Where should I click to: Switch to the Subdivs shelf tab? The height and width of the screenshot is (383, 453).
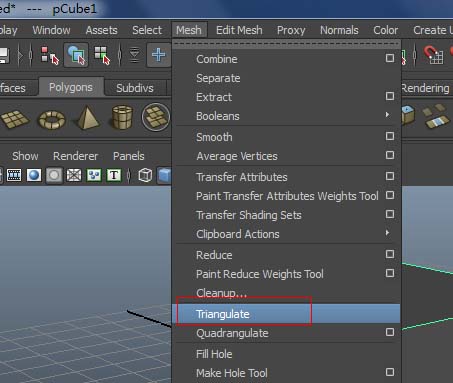(135, 88)
